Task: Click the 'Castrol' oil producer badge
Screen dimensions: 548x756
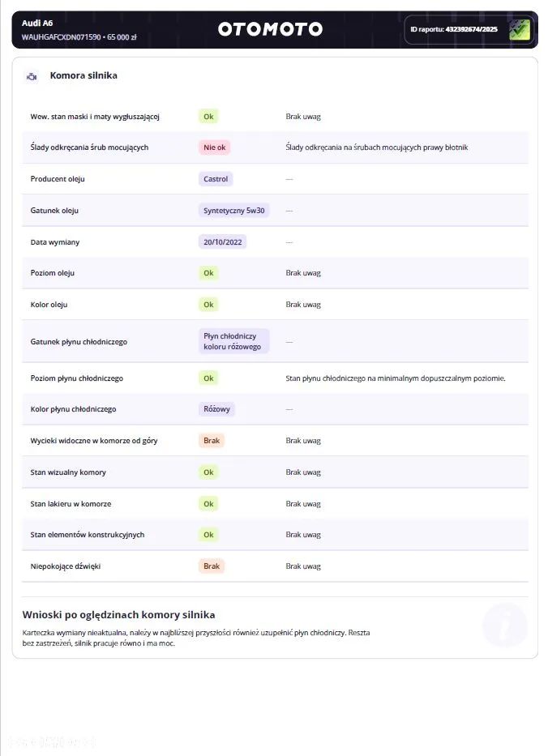Action: tap(216, 179)
